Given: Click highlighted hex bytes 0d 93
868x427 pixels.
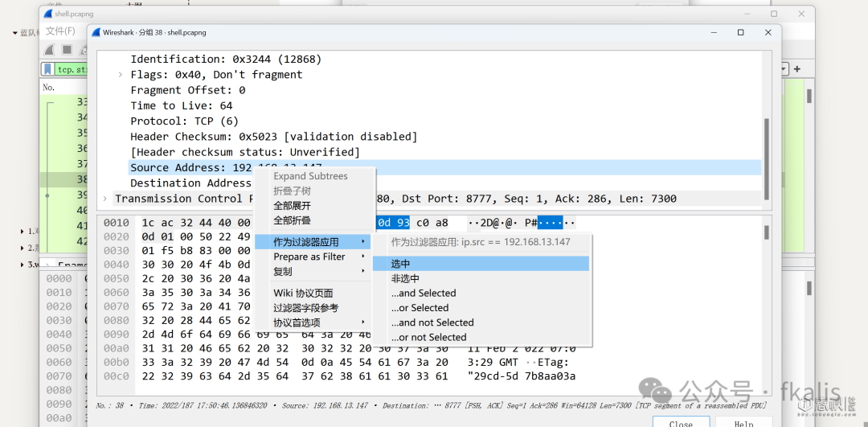Looking at the screenshot, I should tap(393, 224).
